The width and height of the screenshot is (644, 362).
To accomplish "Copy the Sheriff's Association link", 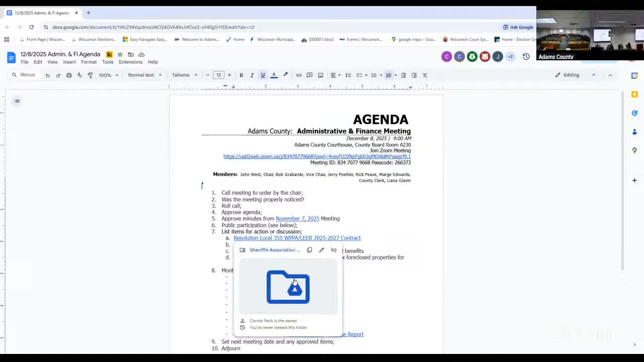I will [x=309, y=250].
